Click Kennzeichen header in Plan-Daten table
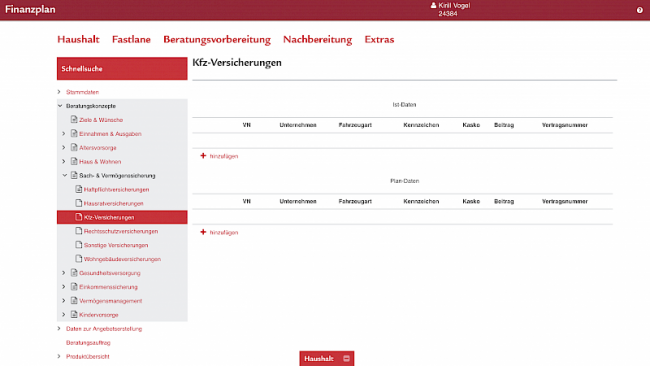 (421, 201)
